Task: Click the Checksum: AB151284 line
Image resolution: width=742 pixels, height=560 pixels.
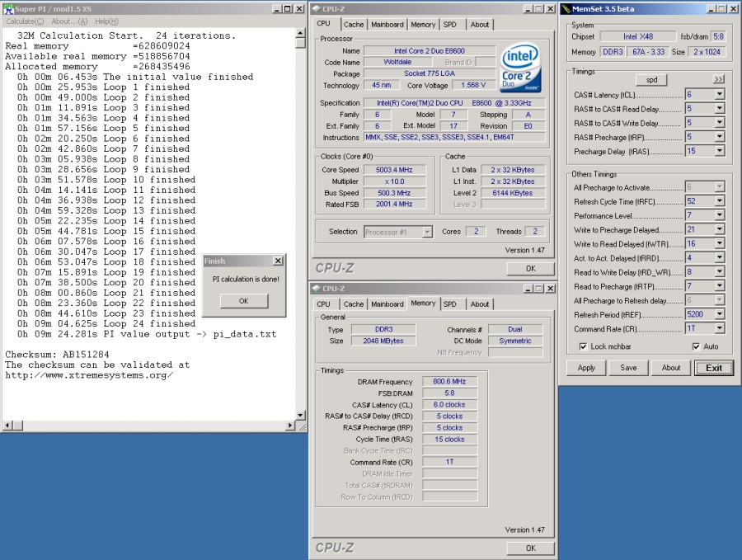Action: tap(57, 355)
